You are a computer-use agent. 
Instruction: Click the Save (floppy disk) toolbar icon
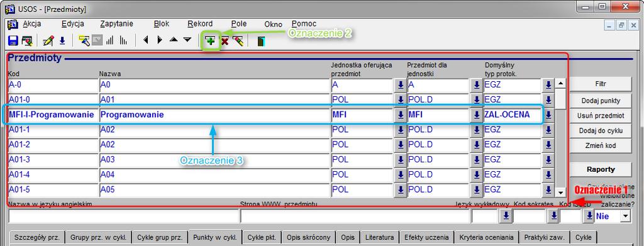coord(13,41)
